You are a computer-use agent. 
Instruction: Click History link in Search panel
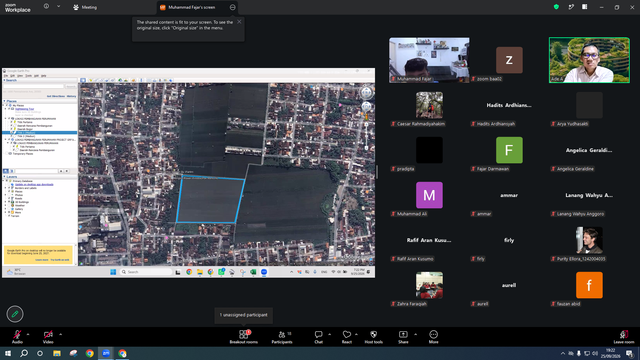point(71,96)
